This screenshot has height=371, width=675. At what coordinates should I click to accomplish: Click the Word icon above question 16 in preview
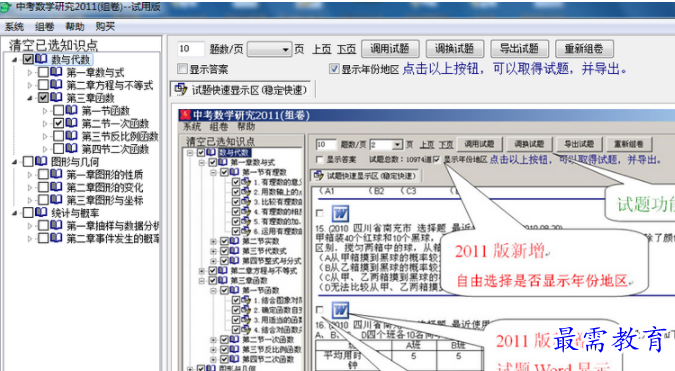340,310
